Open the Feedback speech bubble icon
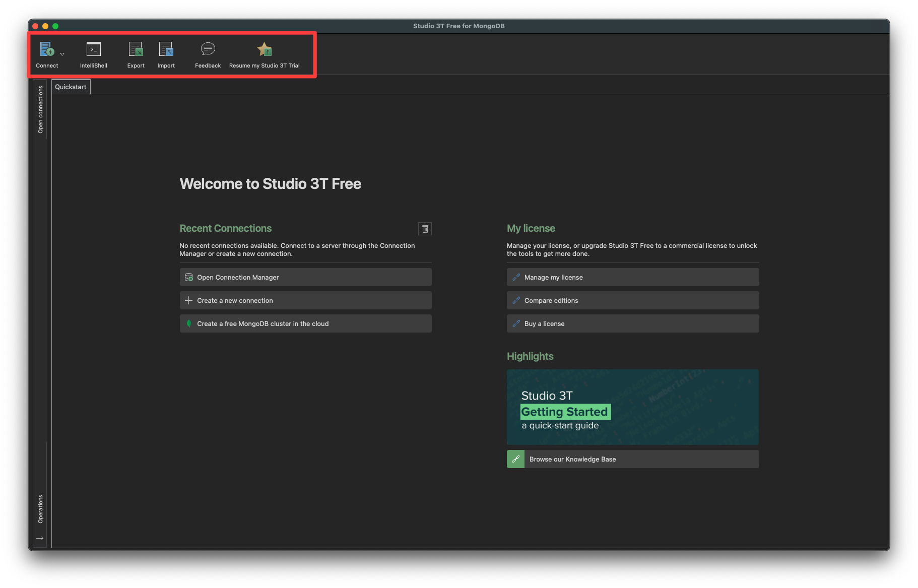Viewport: 918px width, 588px height. (208, 49)
